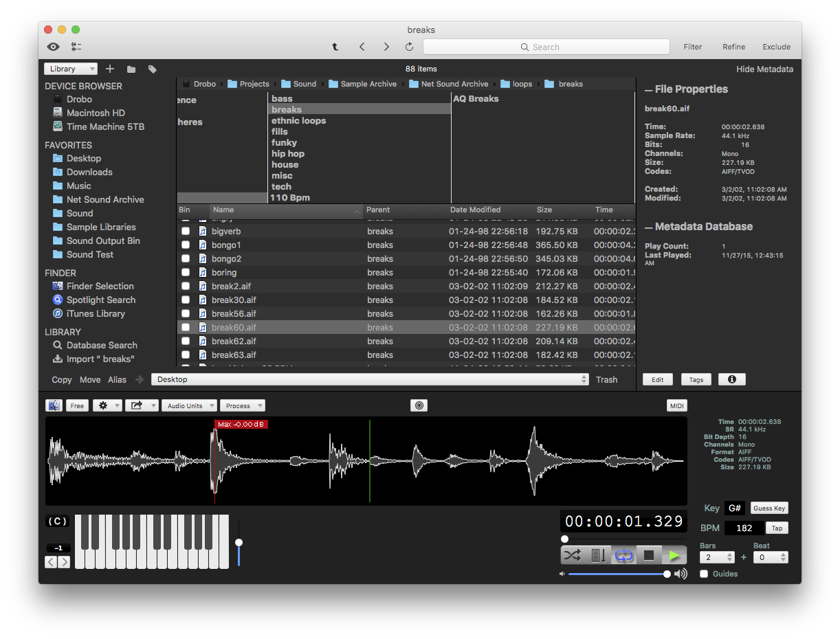Select the break63.aif file row

(x=406, y=355)
